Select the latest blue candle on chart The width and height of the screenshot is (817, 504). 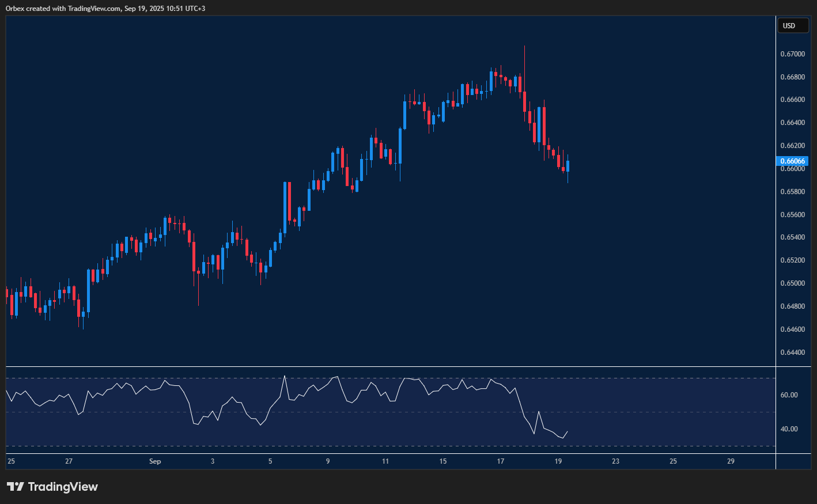[568, 166]
